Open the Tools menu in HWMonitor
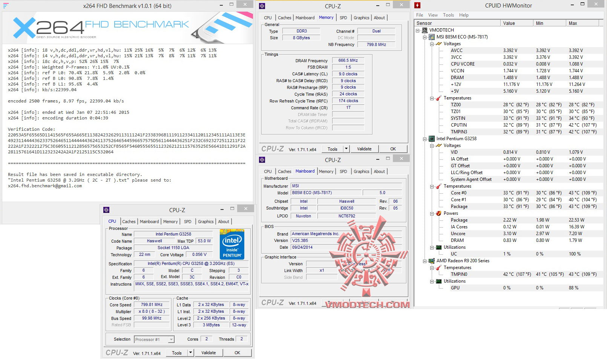 pyautogui.click(x=448, y=15)
